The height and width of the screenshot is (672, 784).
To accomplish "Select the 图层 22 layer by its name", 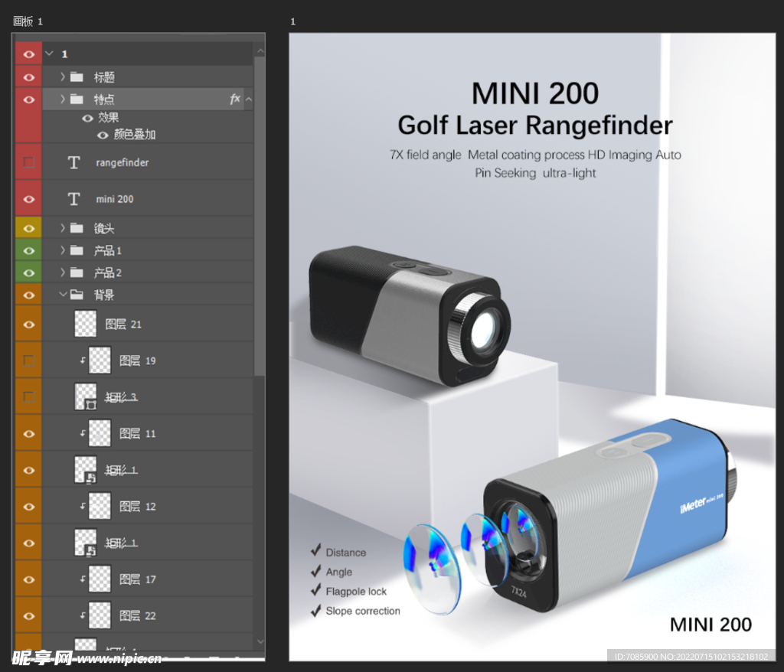I will point(137,615).
